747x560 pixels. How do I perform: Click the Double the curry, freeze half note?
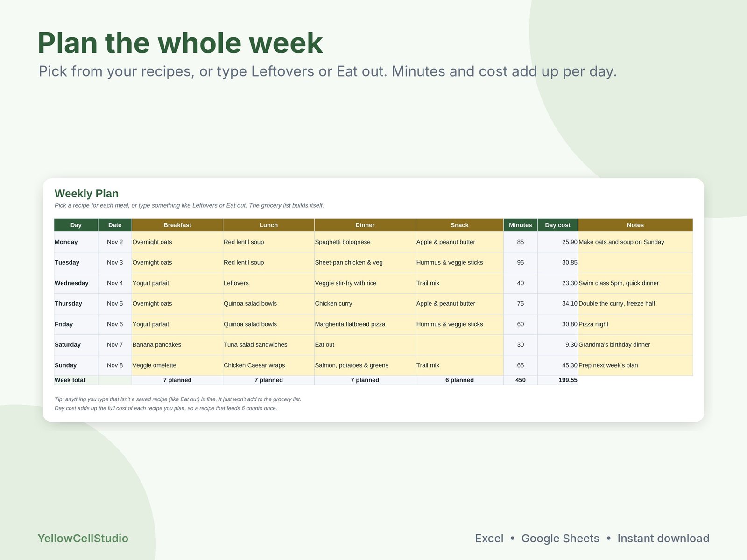point(635,303)
